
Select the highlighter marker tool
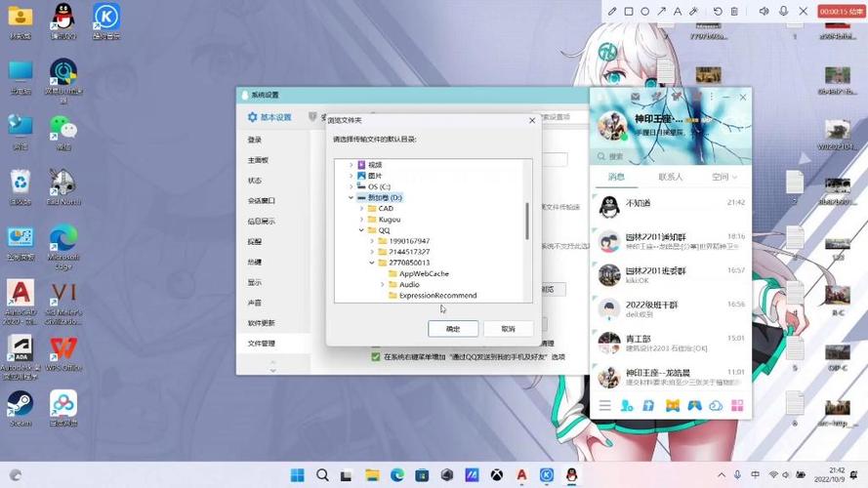[x=693, y=11]
